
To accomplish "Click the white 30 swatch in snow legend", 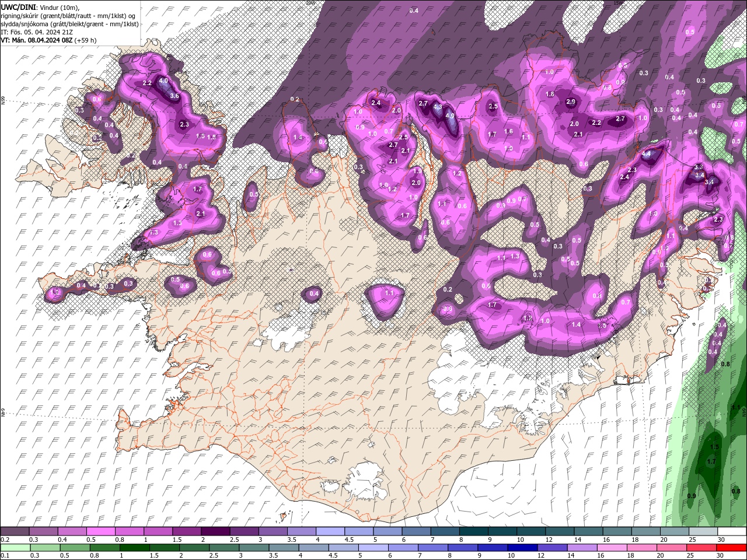I will pos(732,531).
